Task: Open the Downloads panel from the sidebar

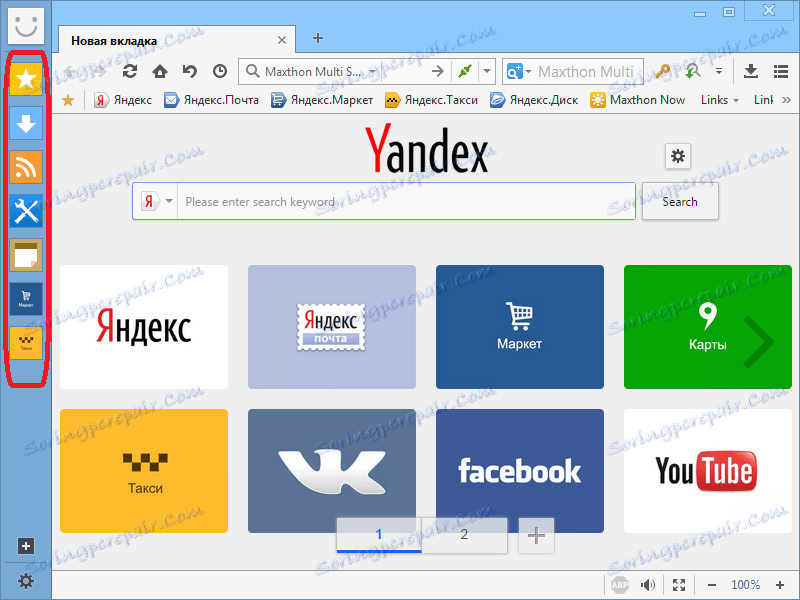Action: pos(26,123)
